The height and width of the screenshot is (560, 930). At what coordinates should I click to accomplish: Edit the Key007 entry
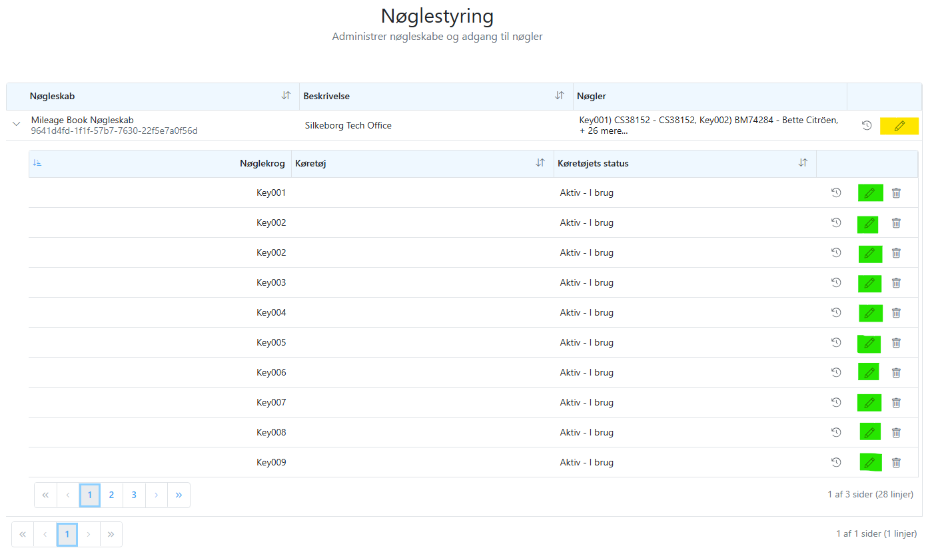[869, 403]
